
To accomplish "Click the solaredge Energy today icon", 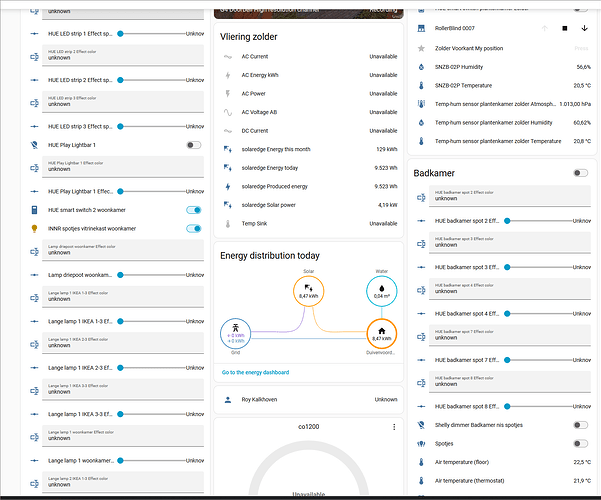I will [228, 168].
